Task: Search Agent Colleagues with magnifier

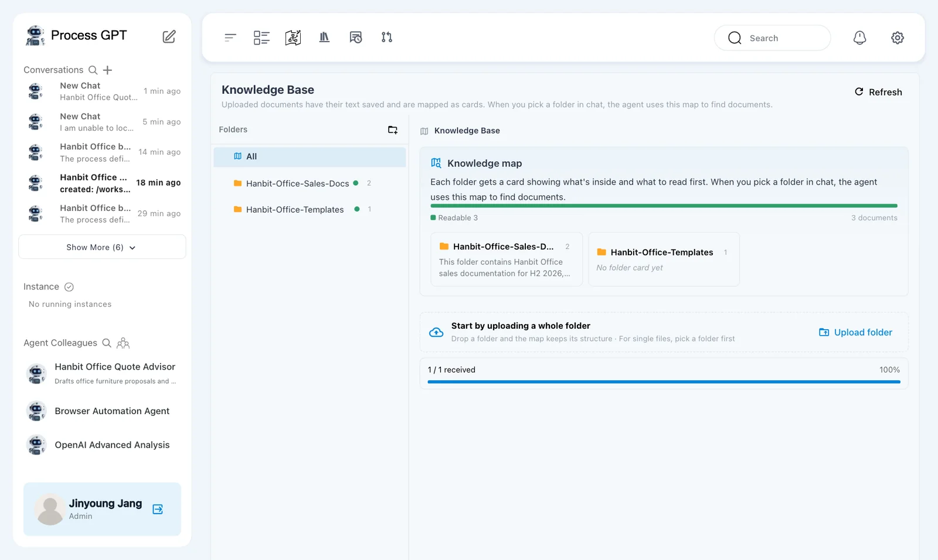Action: (x=107, y=343)
